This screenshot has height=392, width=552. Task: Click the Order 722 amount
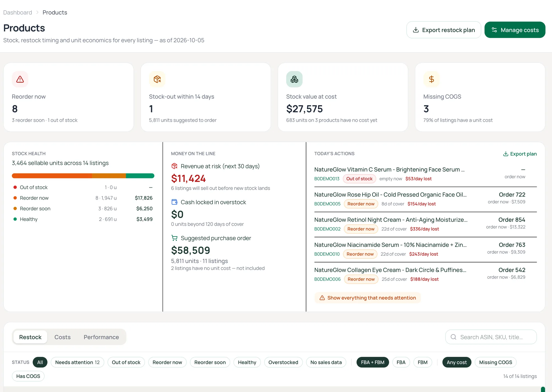[512, 195]
